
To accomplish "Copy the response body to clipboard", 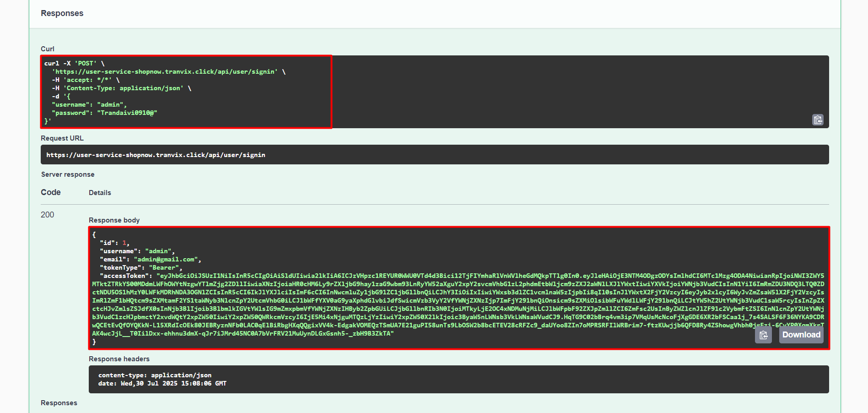I will (x=763, y=335).
